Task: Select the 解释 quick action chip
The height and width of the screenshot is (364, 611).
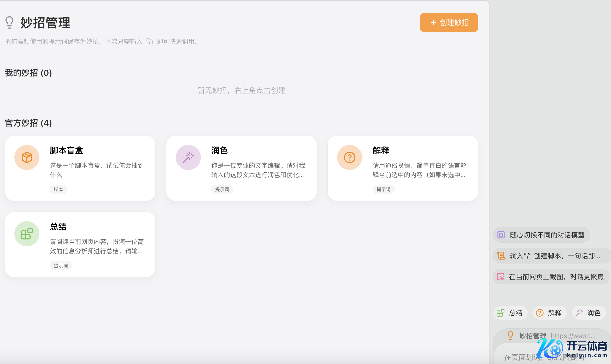Action: (x=549, y=313)
